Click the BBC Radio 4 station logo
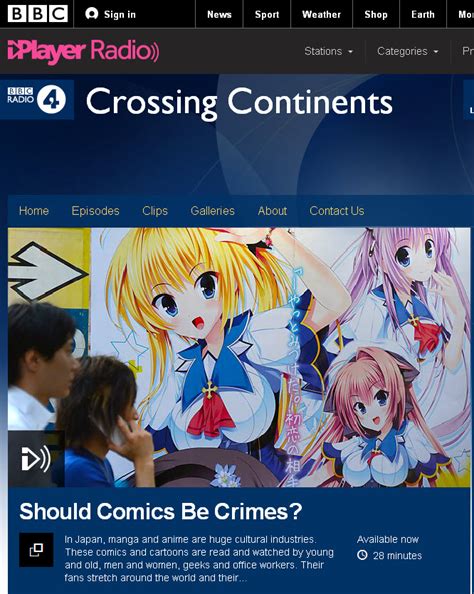Viewport: 474px width, 594px height. pyautogui.click(x=37, y=99)
